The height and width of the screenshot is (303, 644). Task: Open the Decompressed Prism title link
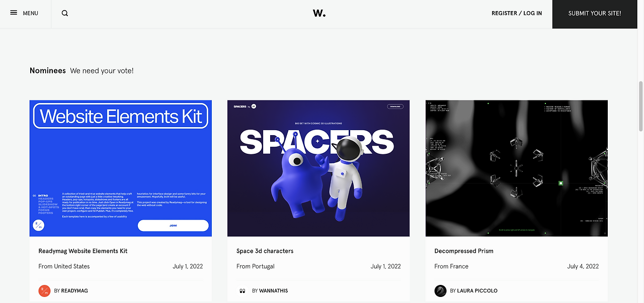point(464,251)
